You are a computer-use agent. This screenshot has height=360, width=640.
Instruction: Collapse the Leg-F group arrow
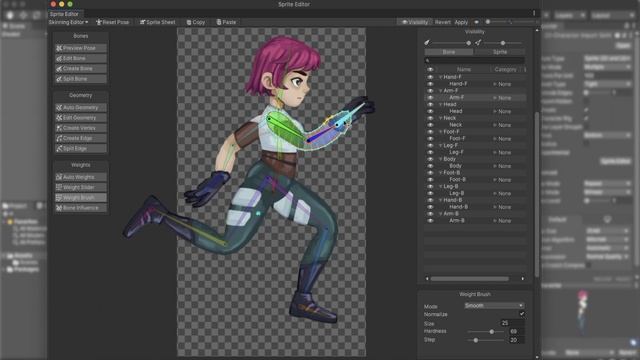click(x=441, y=145)
